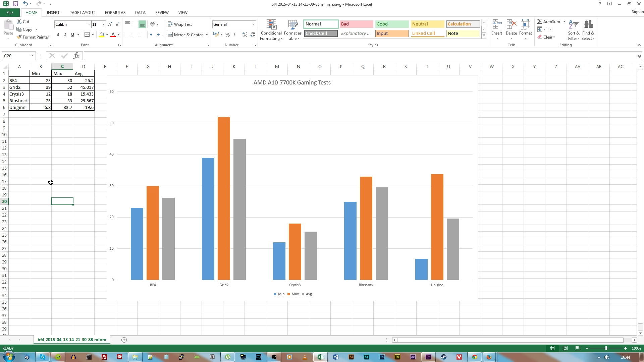Toggle Bold formatting
Viewport: 644px width, 362px height.
pos(58,35)
